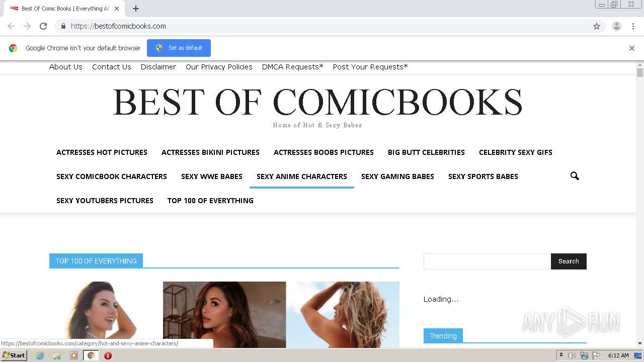Click the taskbar clock showing 6:12 AM
Viewport: 644px width, 362px height.
[618, 355]
